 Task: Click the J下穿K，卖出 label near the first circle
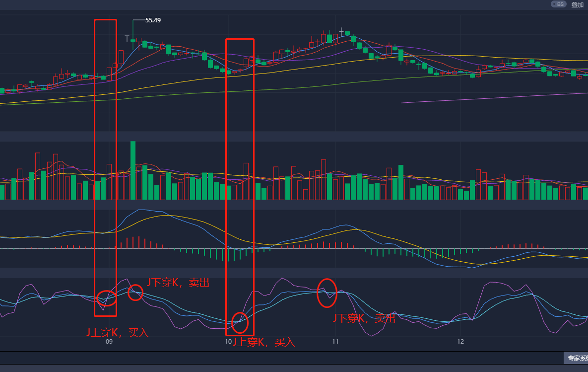pos(178,283)
